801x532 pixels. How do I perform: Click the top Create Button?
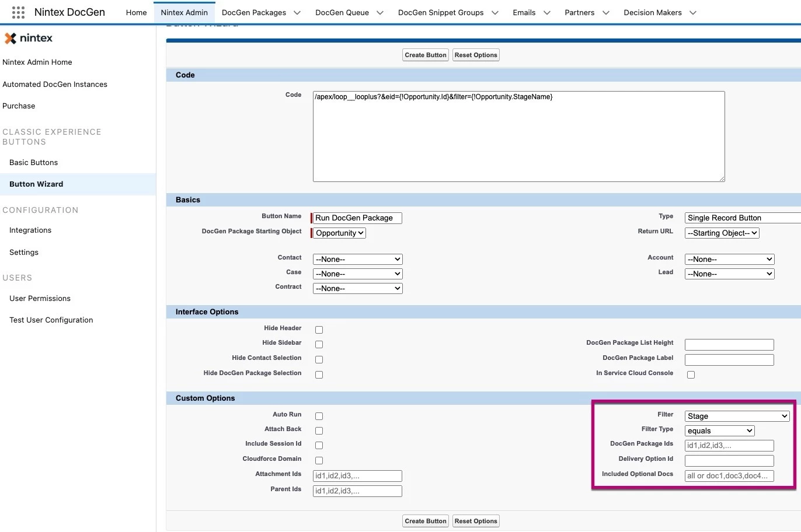[x=426, y=55]
